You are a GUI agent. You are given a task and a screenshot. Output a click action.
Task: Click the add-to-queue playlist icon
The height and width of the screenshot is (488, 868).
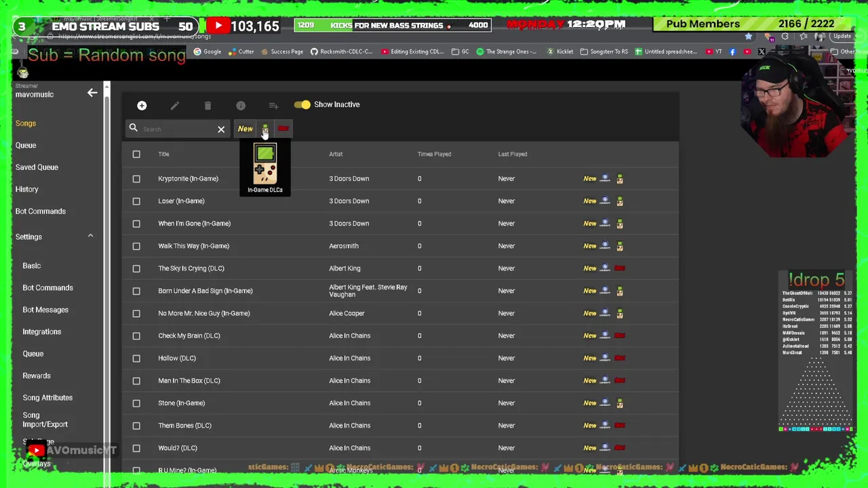click(x=273, y=105)
